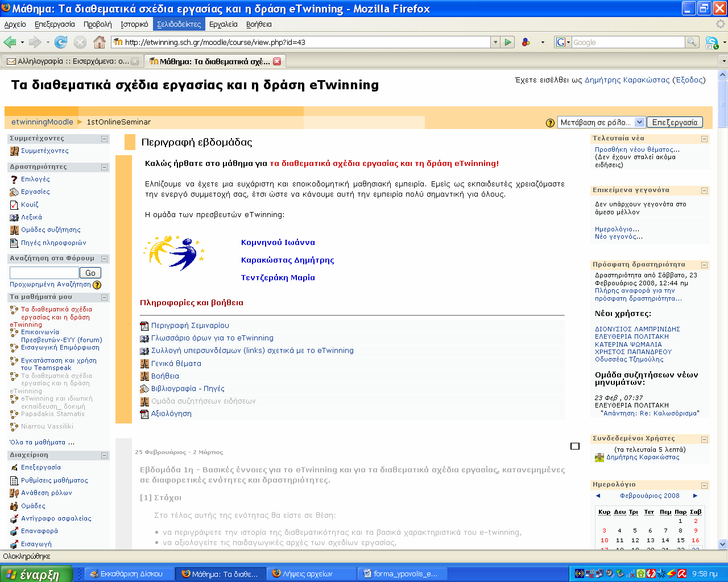Screen dimensions: 728x582
Task: Click the icon beside Βιβλιογραφία - Πηγές
Action: click(x=144, y=389)
